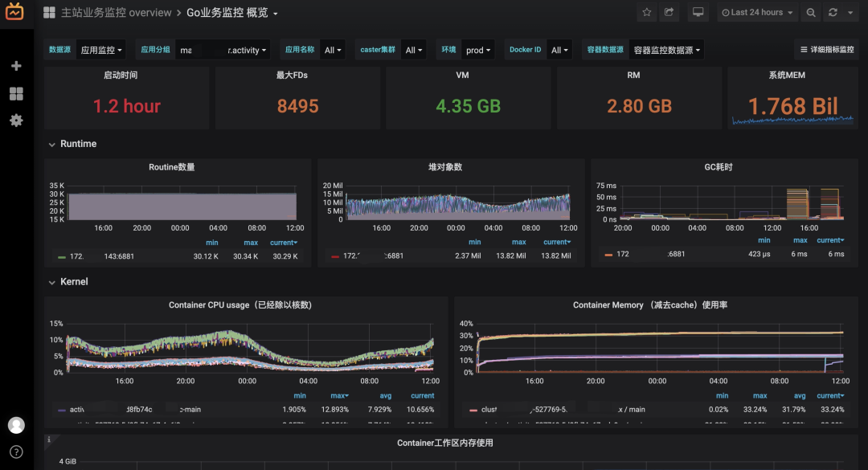
Task: Zoom out the time range with the magnifier
Action: 811,13
